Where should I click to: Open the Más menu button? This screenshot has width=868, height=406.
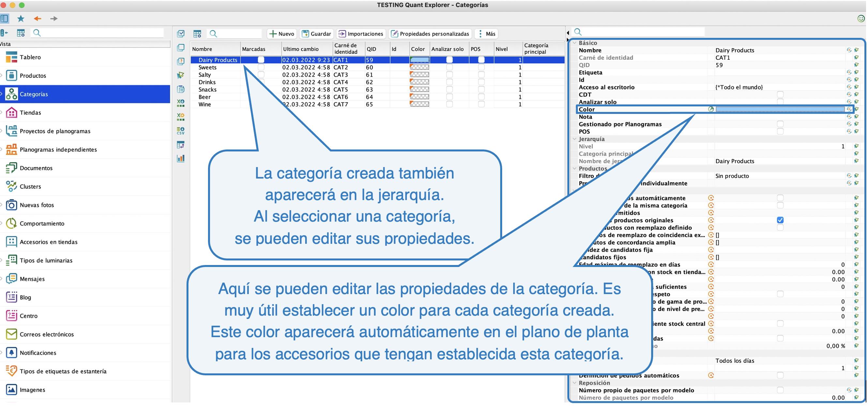click(x=487, y=34)
